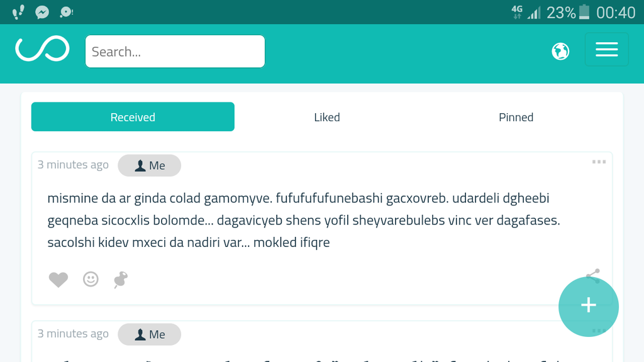The height and width of the screenshot is (362, 644).
Task: Switch to the Received tab
Action: click(133, 117)
